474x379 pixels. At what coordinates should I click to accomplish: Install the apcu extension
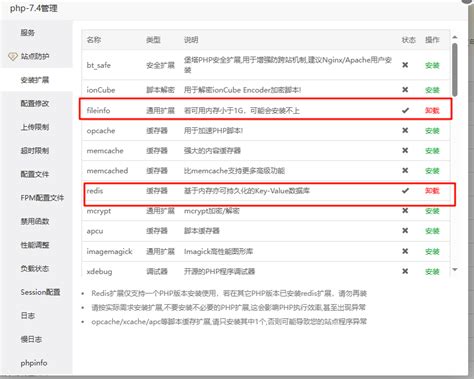point(432,231)
